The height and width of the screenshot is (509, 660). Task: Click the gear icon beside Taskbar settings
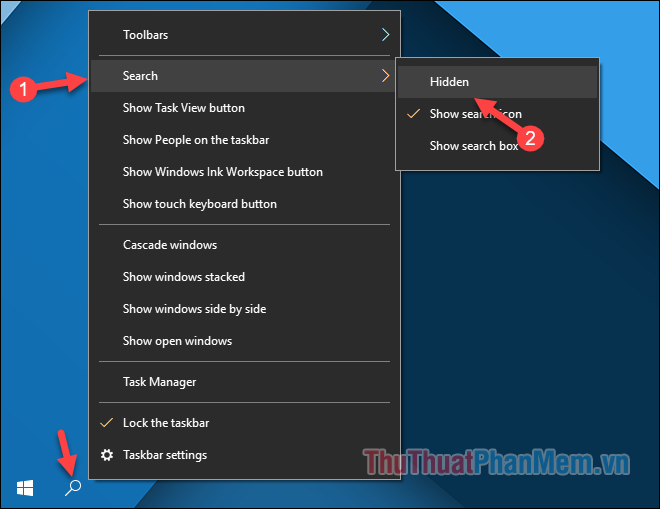point(107,455)
